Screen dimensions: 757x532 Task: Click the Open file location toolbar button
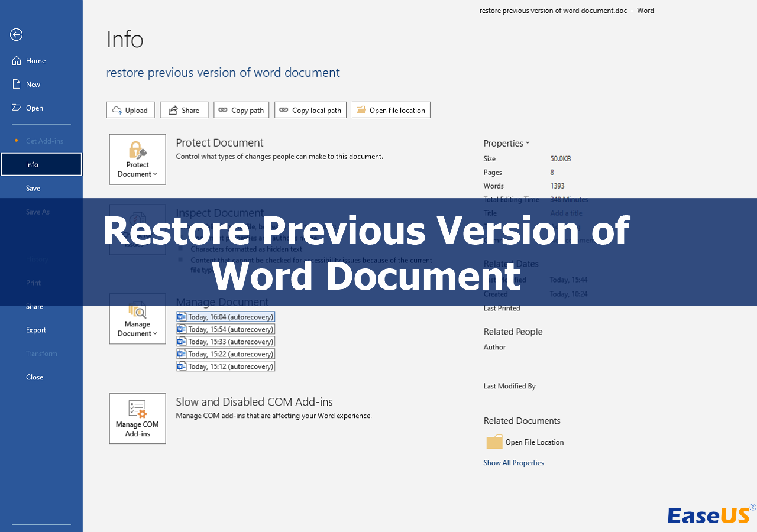(391, 110)
